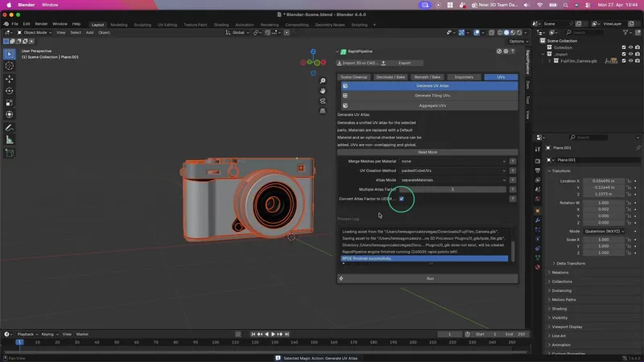Image resolution: width=644 pixels, height=362 pixels.
Task: Select the Move tool in the viewport toolbar
Action: [10, 79]
